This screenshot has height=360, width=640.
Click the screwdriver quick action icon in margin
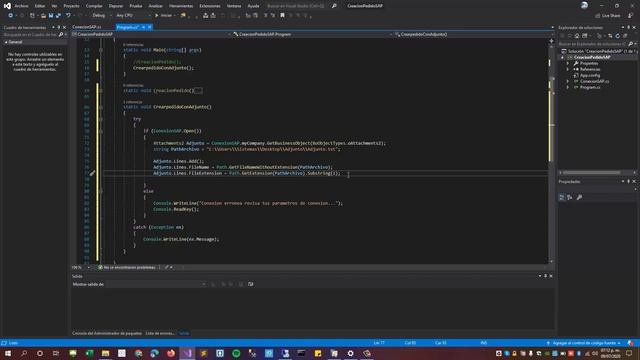pos(92,173)
